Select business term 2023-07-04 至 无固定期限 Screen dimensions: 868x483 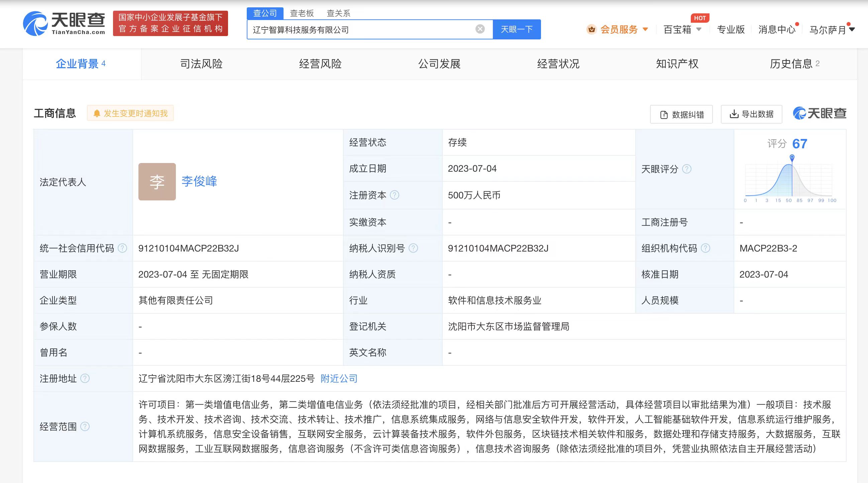193,274
